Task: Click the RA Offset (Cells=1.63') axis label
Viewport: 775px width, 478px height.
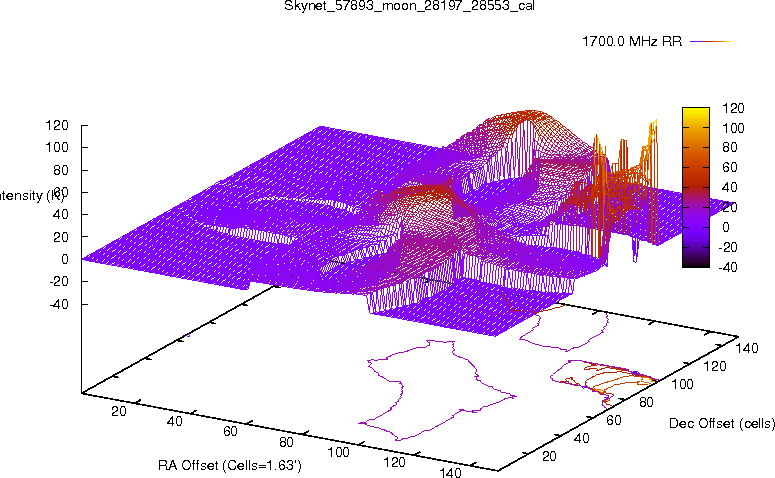Action: 230,466
